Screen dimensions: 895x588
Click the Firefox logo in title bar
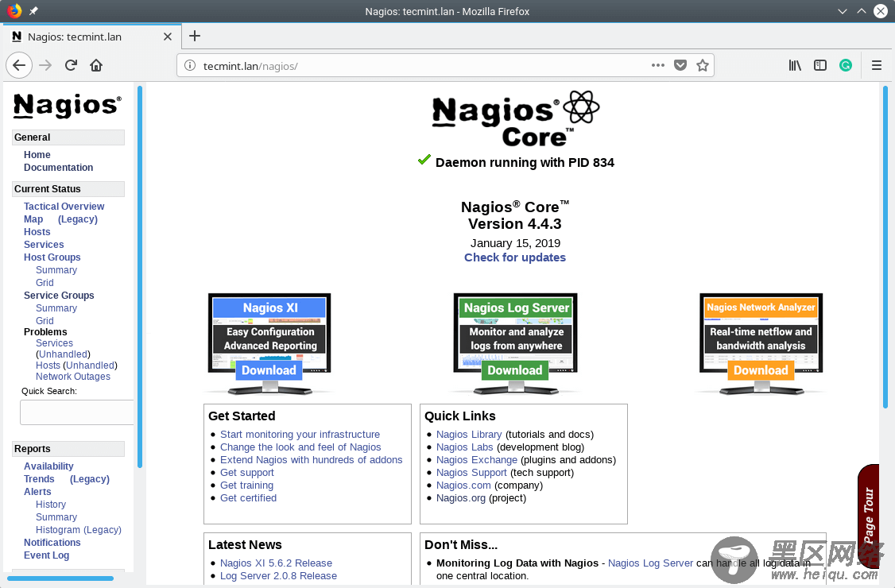pyautogui.click(x=14, y=11)
